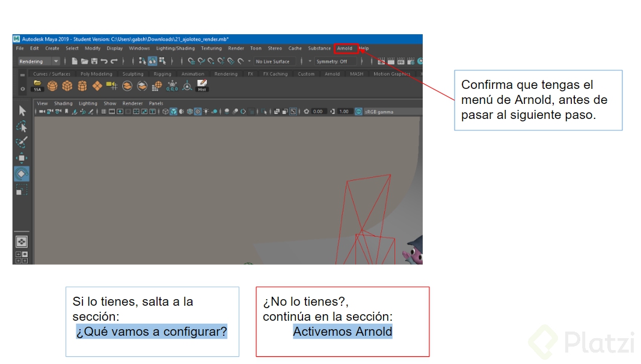Toggle resolution gate in viewport
This screenshot has height=364, width=641.
point(120,112)
